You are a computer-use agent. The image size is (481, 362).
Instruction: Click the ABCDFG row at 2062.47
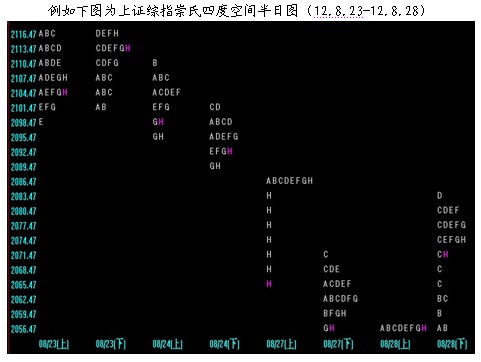(x=340, y=299)
